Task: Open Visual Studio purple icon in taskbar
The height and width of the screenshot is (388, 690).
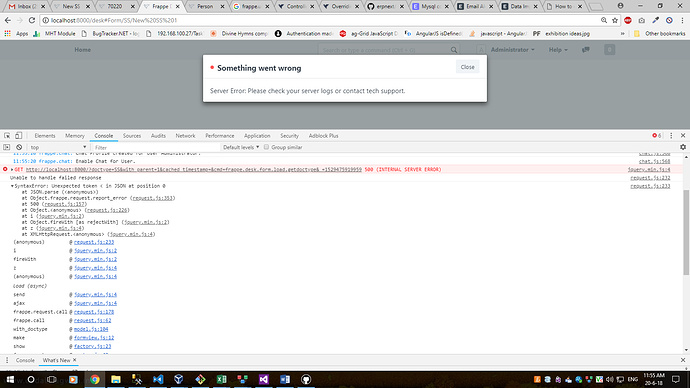Action: click(x=264, y=379)
